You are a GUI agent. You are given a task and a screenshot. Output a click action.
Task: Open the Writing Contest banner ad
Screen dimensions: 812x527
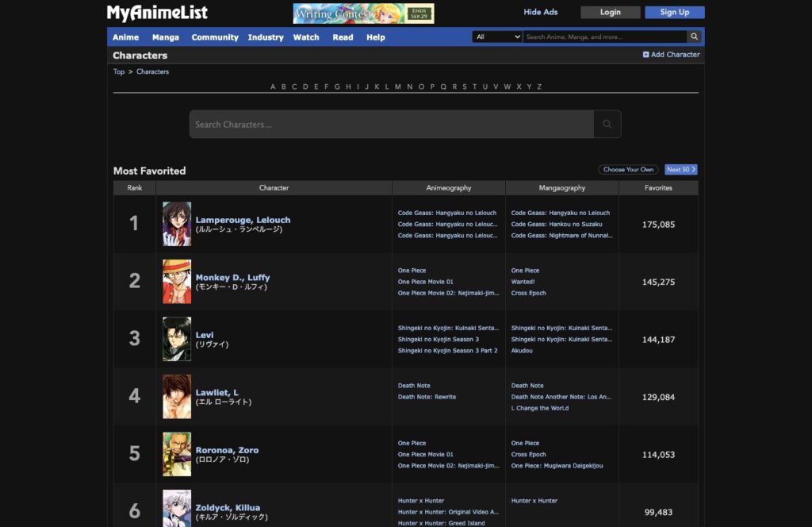[363, 13]
